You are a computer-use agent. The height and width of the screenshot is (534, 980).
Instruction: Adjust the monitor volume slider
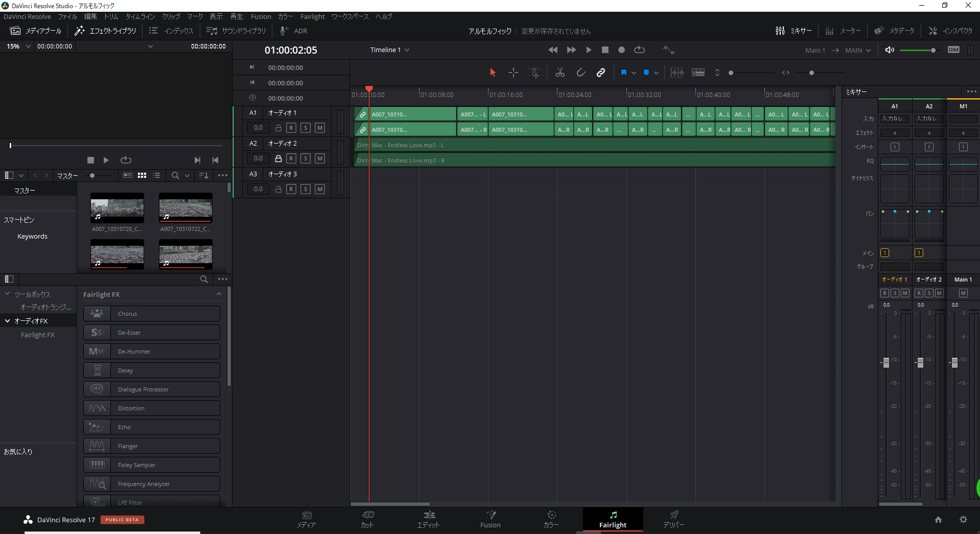(933, 50)
